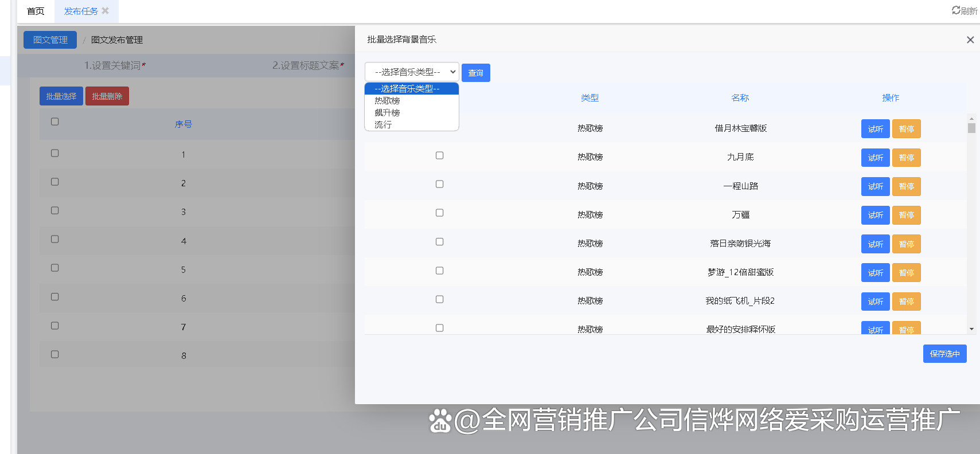Close the 发布任务 tab with its X icon
980x454 pixels.
(106, 11)
